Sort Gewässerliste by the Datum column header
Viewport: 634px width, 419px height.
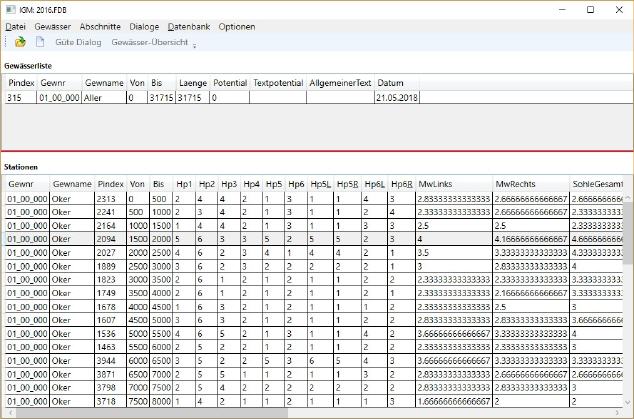coord(391,82)
